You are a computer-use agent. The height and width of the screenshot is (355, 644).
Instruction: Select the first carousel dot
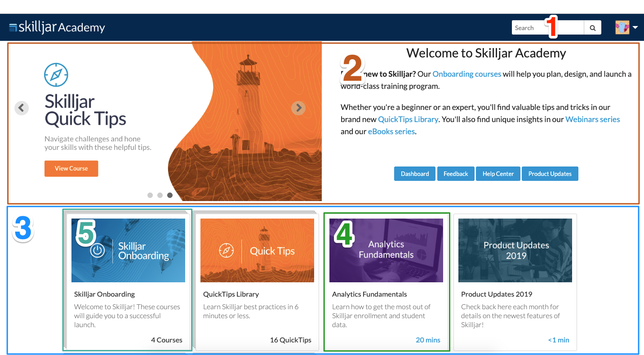pos(150,195)
